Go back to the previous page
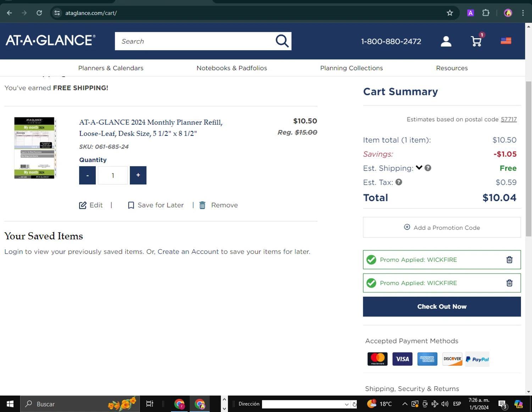Viewport: 532px width, 412px height. 10,13
